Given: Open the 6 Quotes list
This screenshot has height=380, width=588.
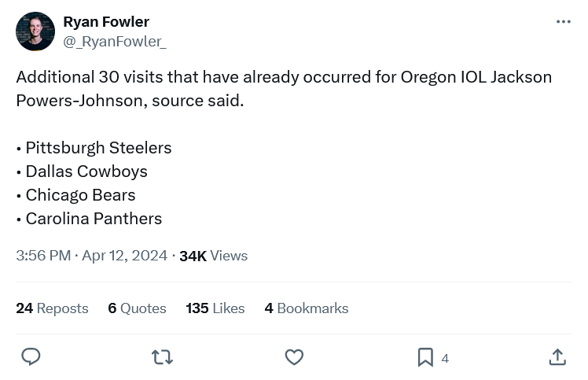Looking at the screenshot, I should (137, 308).
